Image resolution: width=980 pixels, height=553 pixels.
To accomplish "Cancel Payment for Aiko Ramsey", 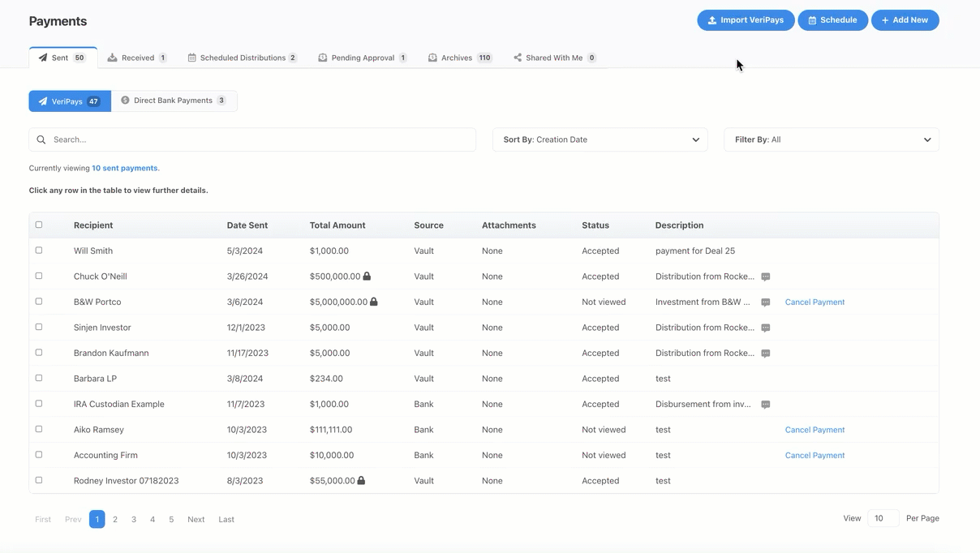I will click(x=815, y=430).
